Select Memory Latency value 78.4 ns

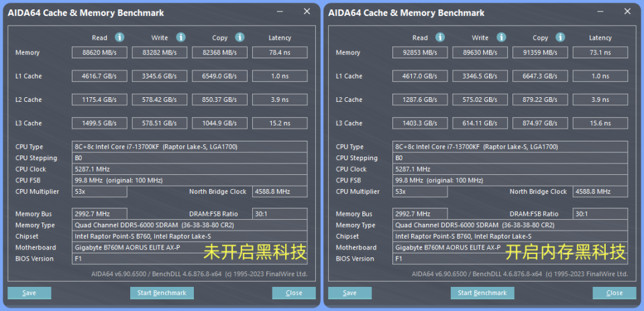[280, 52]
